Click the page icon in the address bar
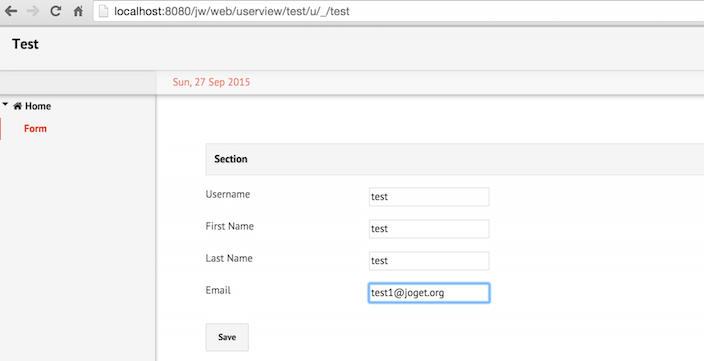704x361 pixels. pos(104,11)
